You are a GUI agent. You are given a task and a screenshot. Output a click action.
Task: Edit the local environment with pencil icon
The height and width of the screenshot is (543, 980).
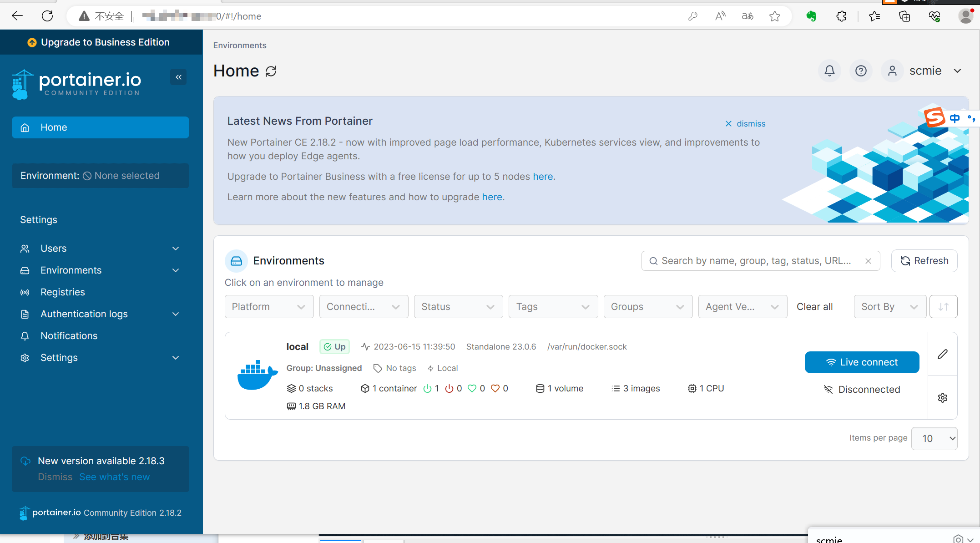click(x=943, y=354)
